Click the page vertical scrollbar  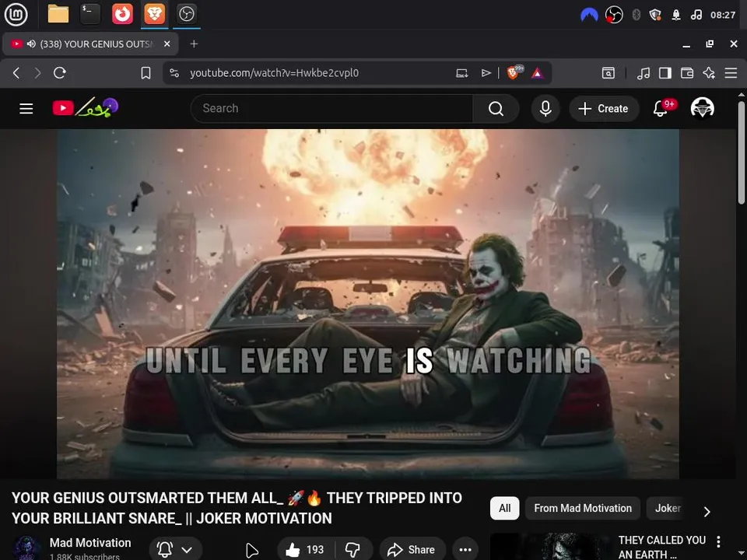point(741,154)
